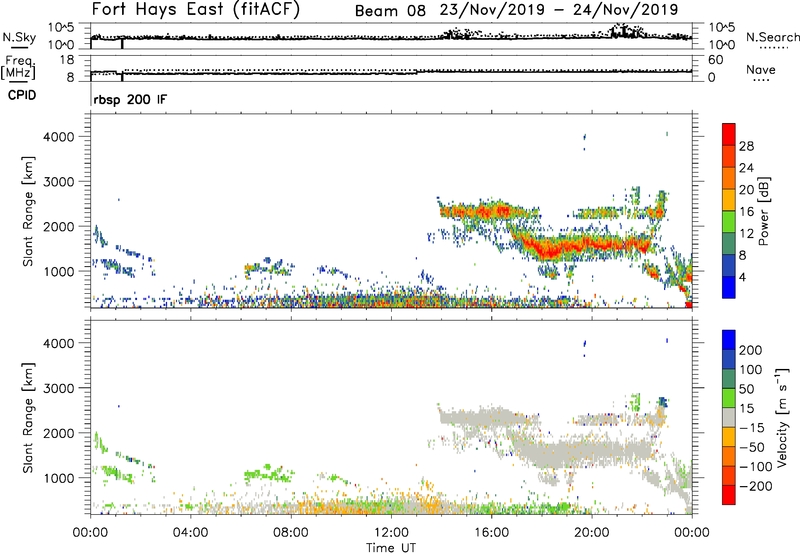Image resolution: width=800 pixels, height=554 pixels.
Task: Click "4000" on the power panel range axis
Action: pos(59,137)
